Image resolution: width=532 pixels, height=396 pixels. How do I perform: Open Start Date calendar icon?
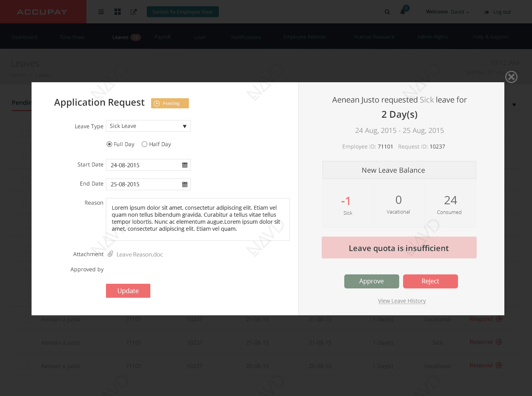point(185,165)
